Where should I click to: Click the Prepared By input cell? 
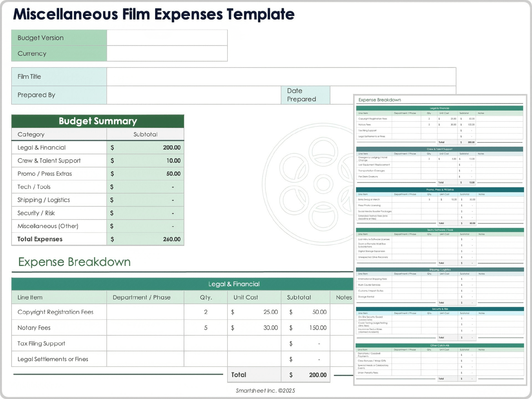coord(194,95)
